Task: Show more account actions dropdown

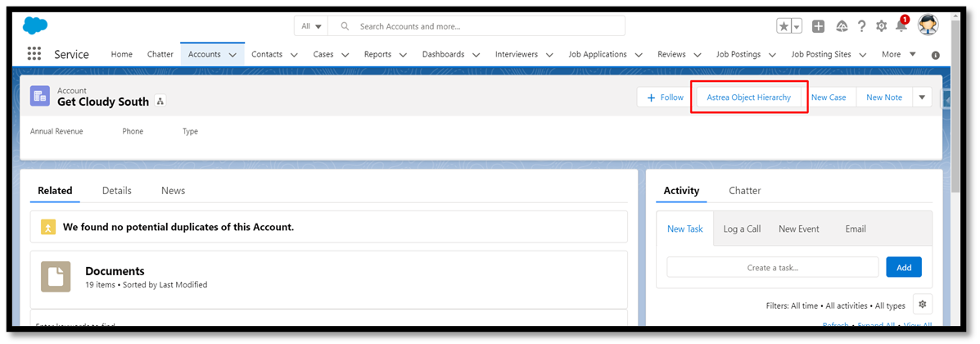Action: (922, 97)
